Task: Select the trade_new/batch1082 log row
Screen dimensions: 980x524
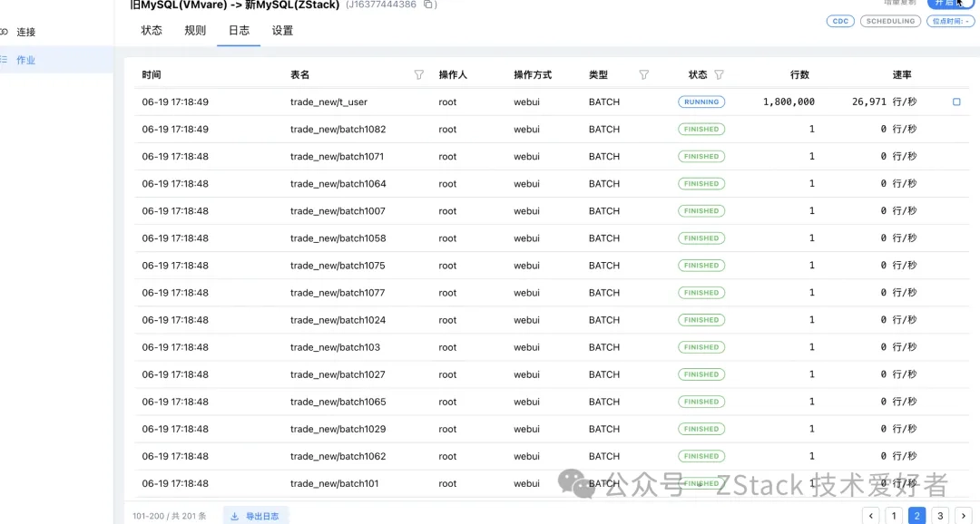Action: [x=338, y=130]
